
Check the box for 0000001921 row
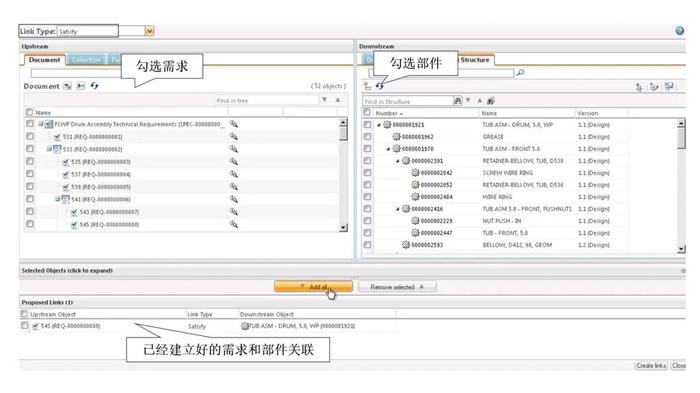pyautogui.click(x=367, y=125)
